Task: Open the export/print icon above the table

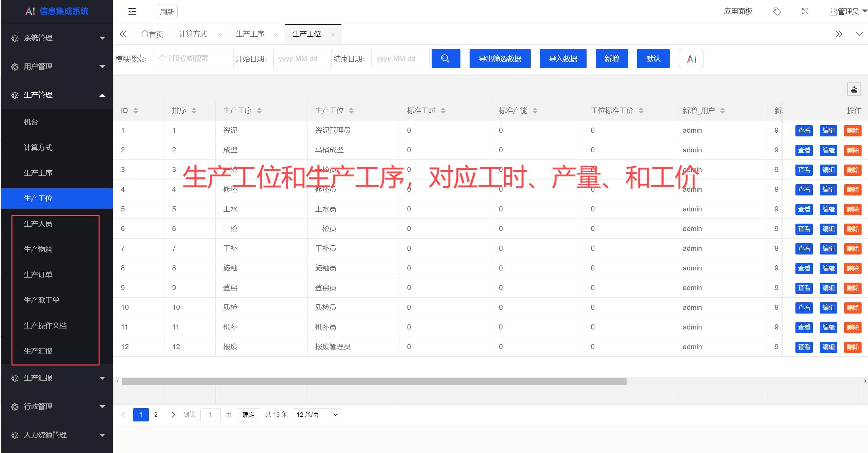Action: [854, 89]
